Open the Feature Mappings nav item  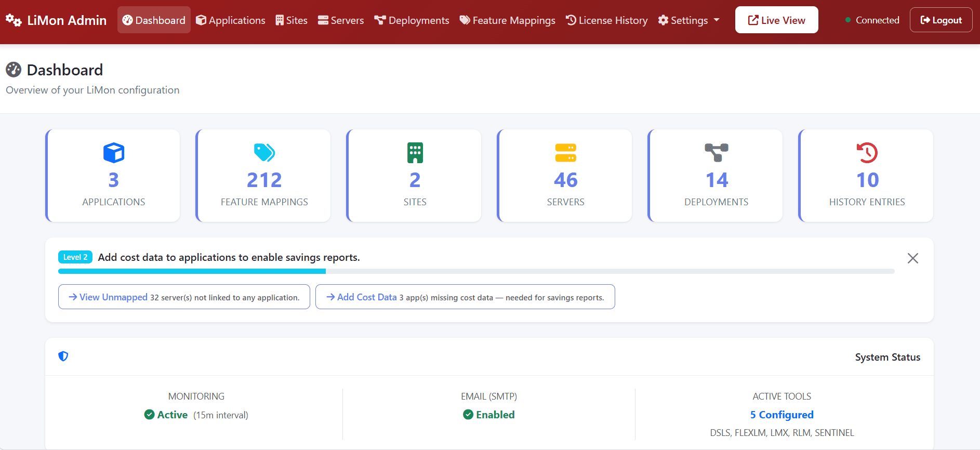point(507,20)
